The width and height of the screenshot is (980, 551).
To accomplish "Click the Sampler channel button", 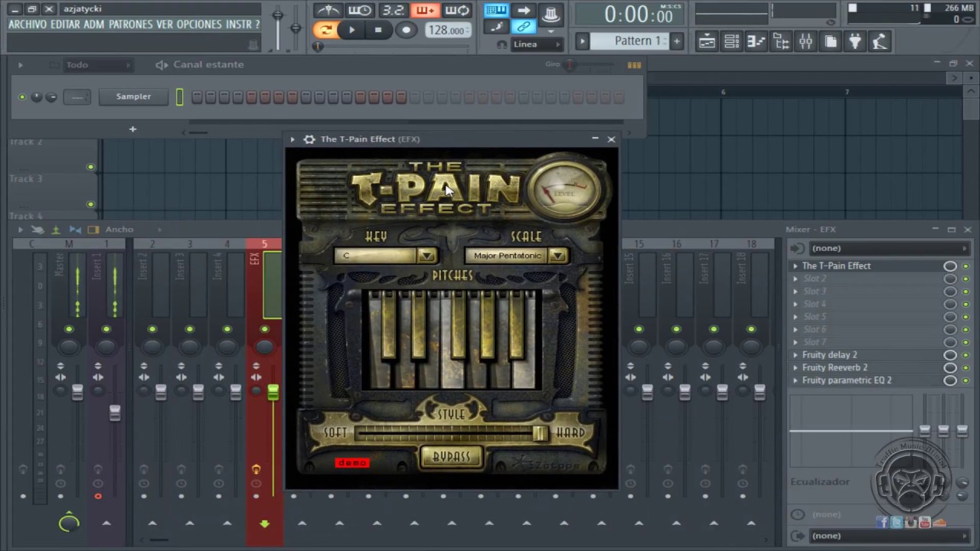I will [x=133, y=96].
